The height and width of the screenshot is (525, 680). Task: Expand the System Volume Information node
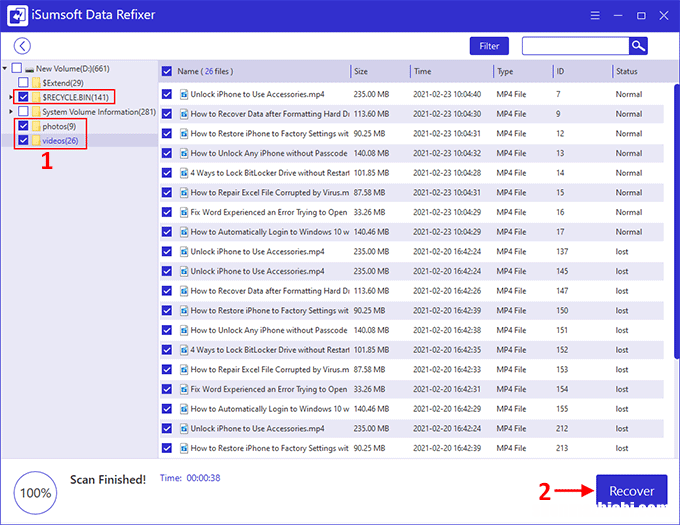(x=11, y=111)
